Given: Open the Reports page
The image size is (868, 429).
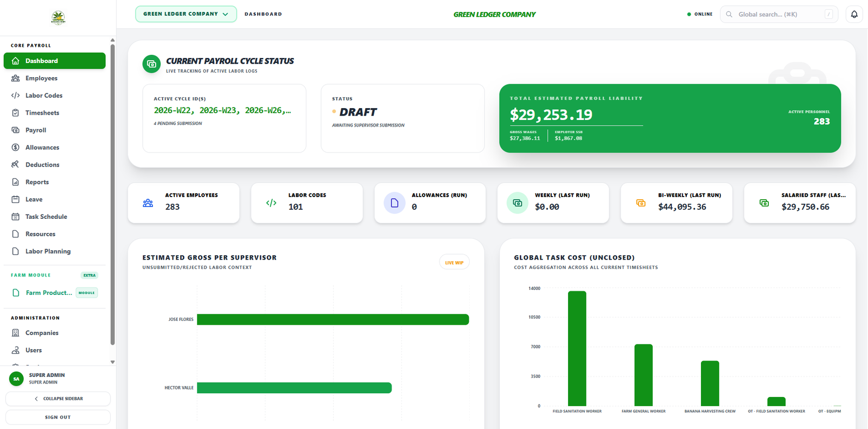Looking at the screenshot, I should point(54,182).
